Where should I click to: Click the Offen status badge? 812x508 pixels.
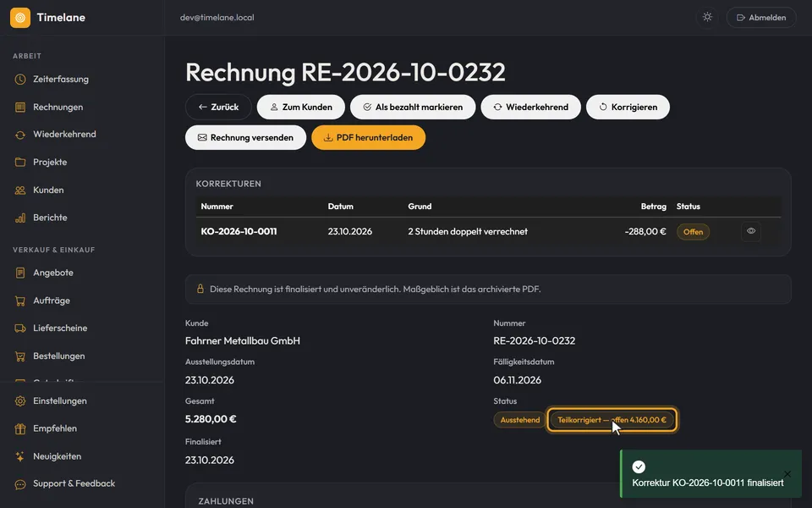point(693,232)
